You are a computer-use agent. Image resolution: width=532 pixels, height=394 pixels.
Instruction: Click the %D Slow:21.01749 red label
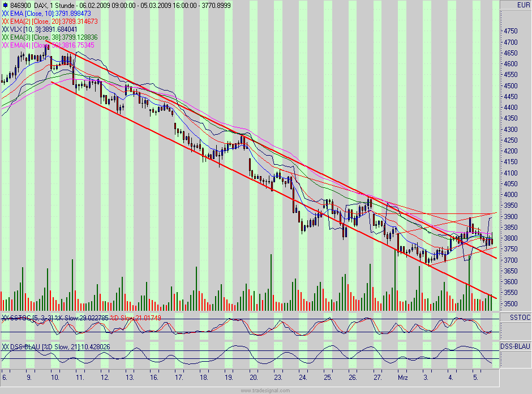point(135,318)
